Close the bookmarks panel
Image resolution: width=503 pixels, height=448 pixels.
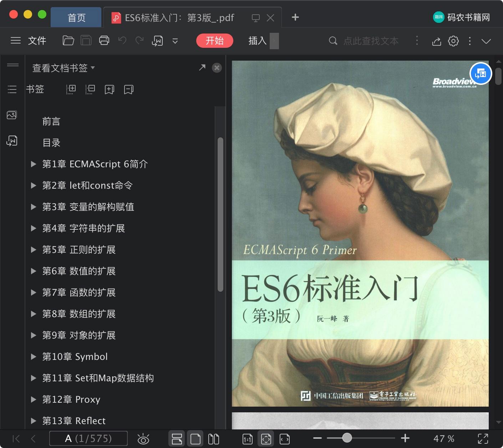pos(217,68)
